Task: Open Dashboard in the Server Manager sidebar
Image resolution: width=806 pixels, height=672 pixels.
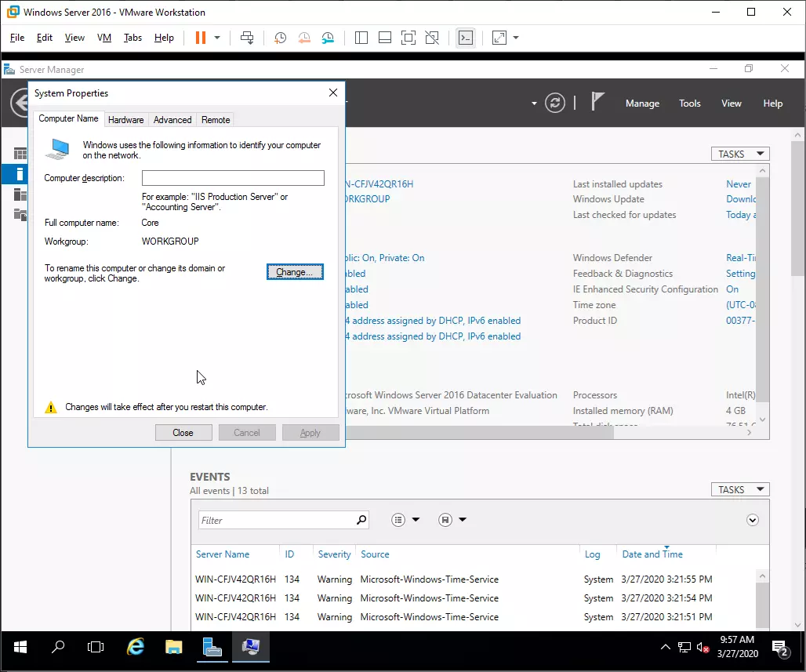Action: [20, 153]
